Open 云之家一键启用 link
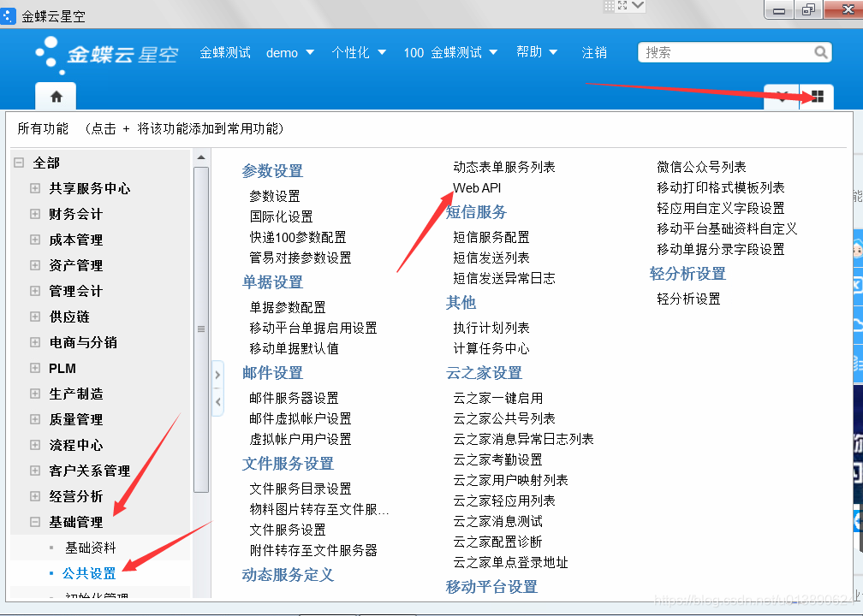Viewport: 863px width, 616px height. coord(498,398)
